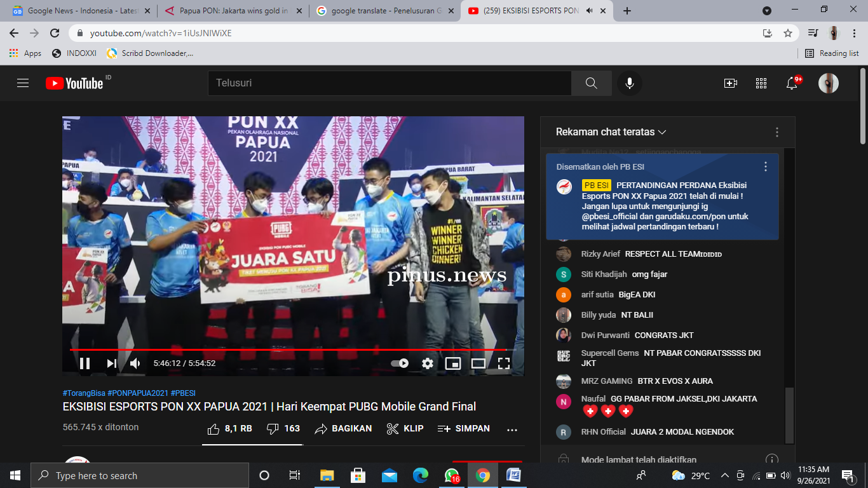Click the address bar URL

161,33
